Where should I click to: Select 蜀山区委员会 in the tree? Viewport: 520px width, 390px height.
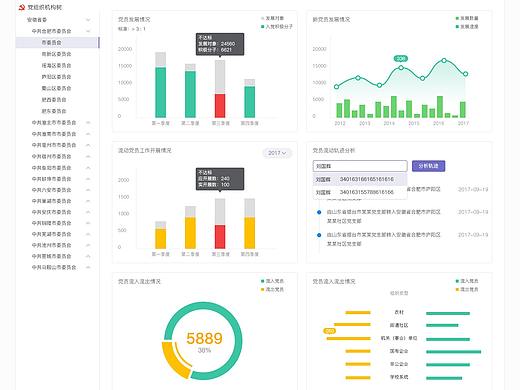point(56,88)
